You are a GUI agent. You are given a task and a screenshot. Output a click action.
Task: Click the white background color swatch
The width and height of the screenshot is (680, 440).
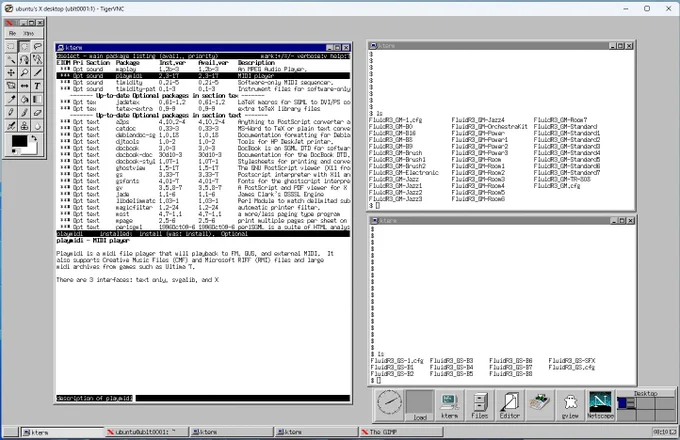[33, 148]
